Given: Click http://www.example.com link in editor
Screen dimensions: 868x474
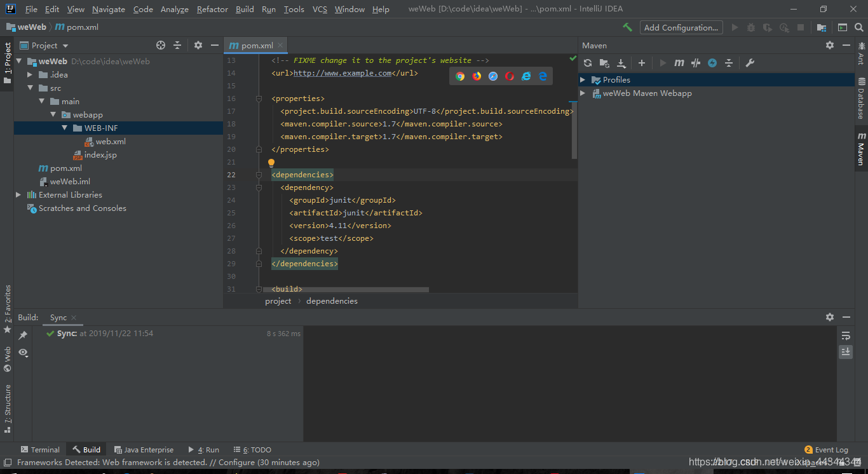Looking at the screenshot, I should pos(342,73).
